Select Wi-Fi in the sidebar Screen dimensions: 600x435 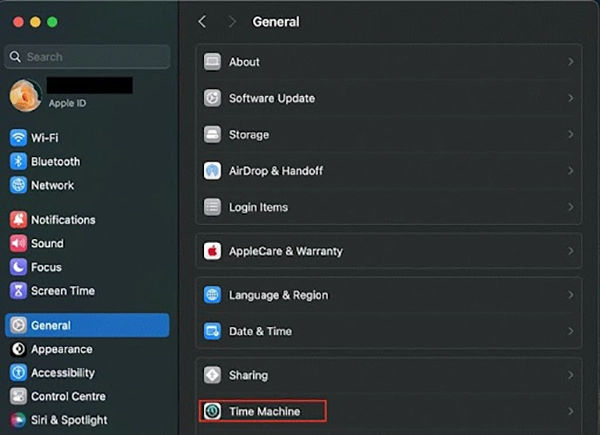(x=45, y=138)
